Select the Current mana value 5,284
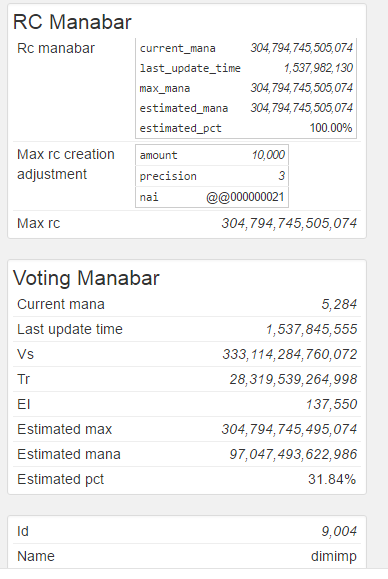 [339, 304]
